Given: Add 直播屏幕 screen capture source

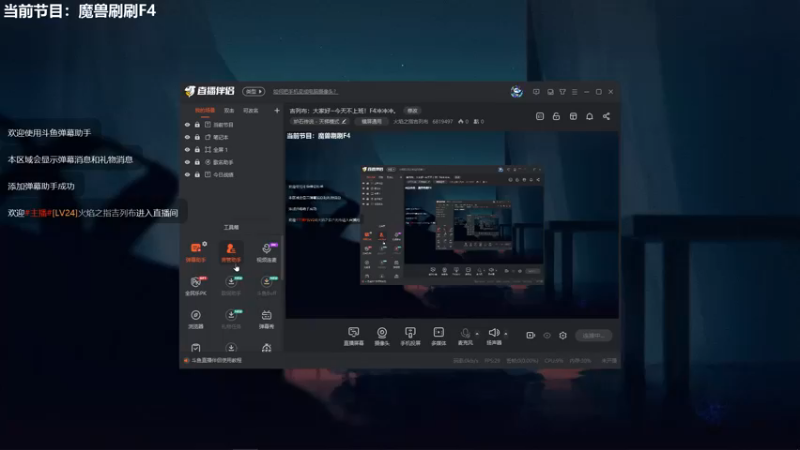Looking at the screenshot, I should click(x=354, y=336).
